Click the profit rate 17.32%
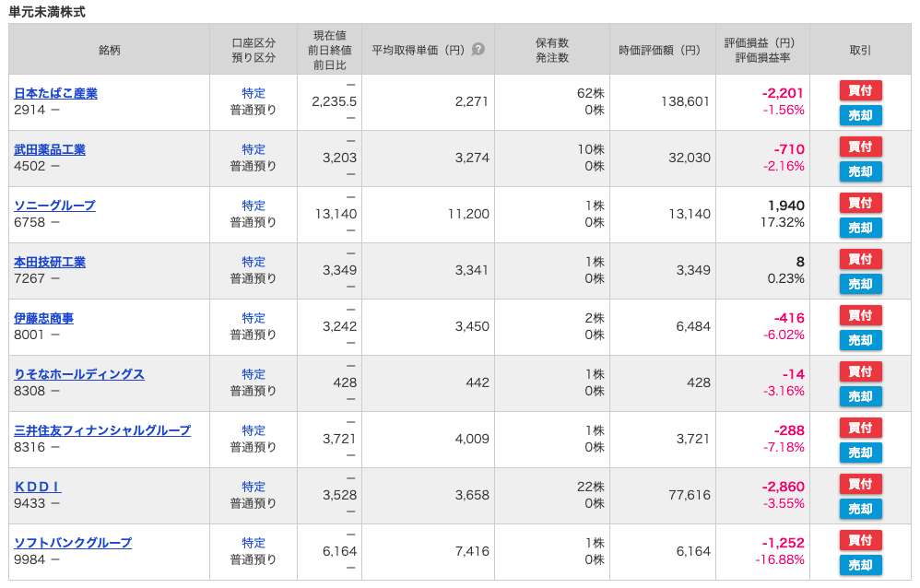The image size is (920, 588). [x=782, y=222]
